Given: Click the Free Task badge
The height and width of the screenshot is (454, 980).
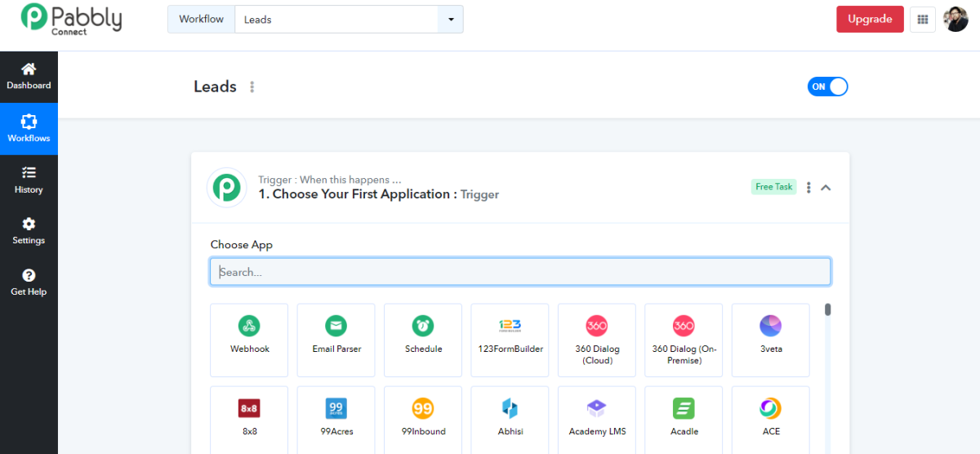Looking at the screenshot, I should (773, 187).
